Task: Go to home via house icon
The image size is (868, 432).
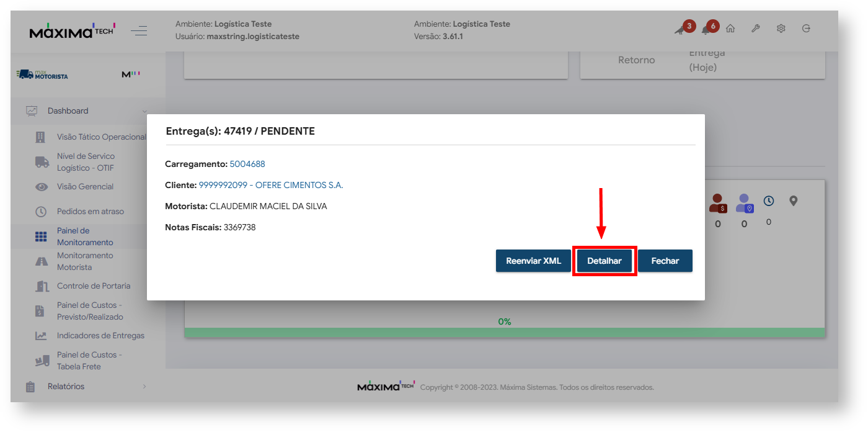Action: coord(730,29)
